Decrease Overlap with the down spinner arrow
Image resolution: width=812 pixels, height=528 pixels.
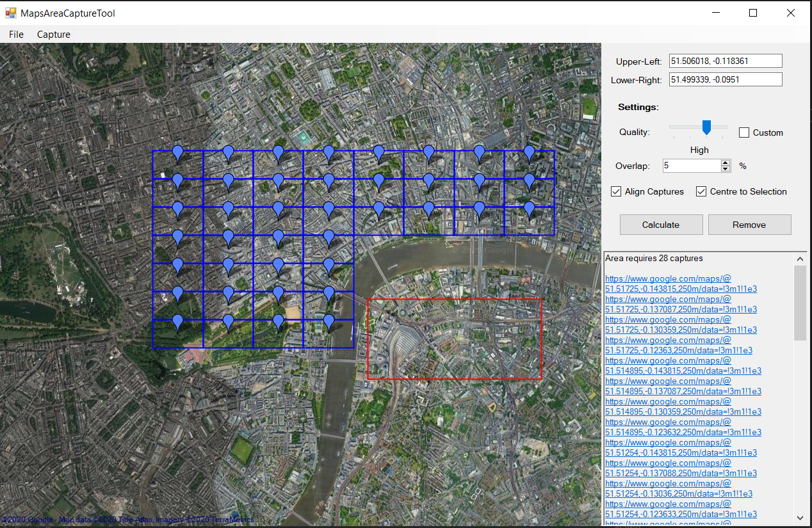point(726,169)
